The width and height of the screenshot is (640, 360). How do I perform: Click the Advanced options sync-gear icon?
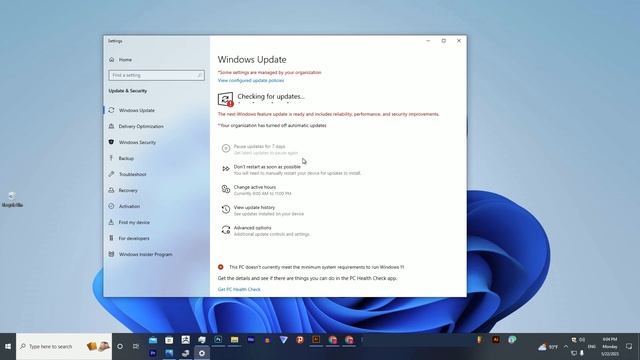[x=226, y=230]
